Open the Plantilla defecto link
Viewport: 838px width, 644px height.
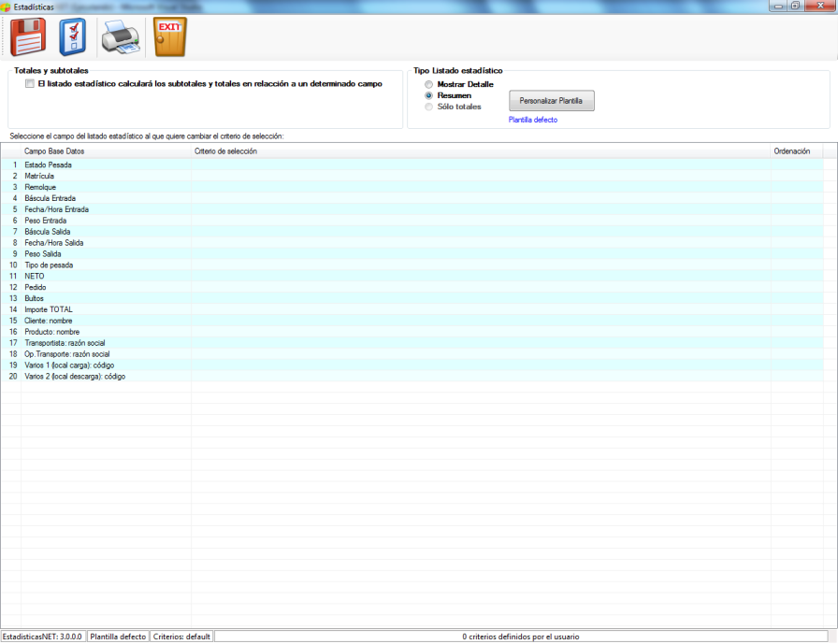click(x=533, y=120)
